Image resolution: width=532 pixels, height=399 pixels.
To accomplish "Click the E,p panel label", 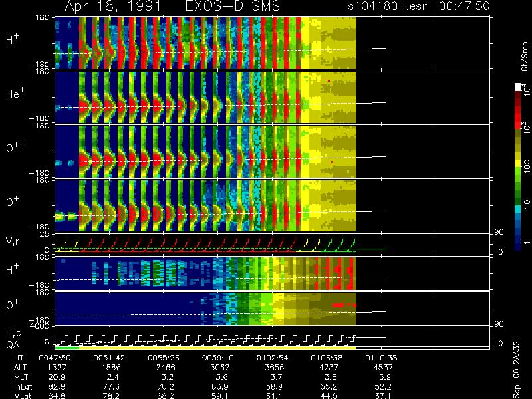I will coord(13,334).
